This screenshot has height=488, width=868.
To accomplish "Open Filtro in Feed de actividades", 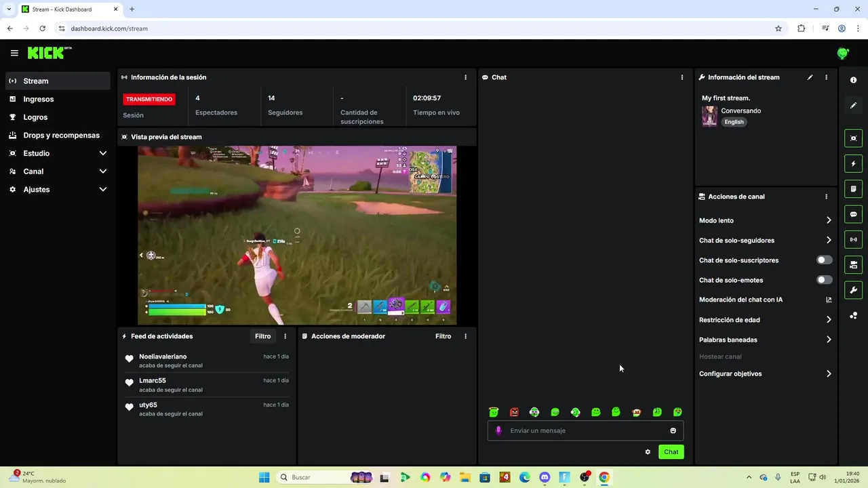I will click(262, 336).
